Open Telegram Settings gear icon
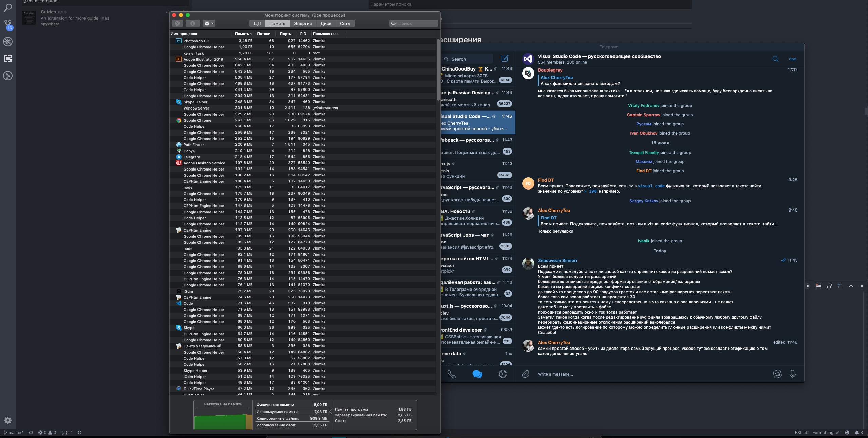The height and width of the screenshot is (438, 868). click(x=503, y=374)
